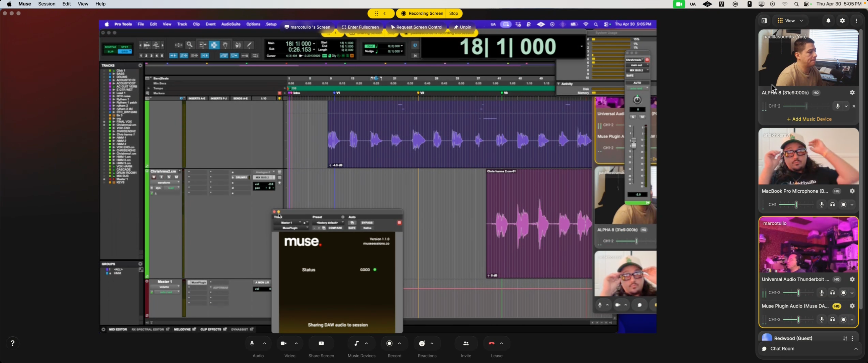Open notifications bell icon

(828, 21)
